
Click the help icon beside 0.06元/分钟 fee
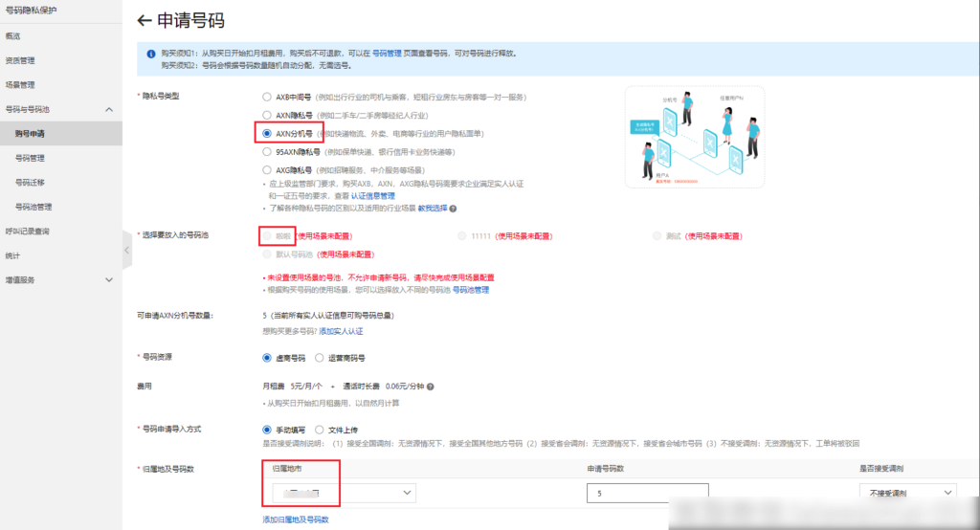click(432, 386)
